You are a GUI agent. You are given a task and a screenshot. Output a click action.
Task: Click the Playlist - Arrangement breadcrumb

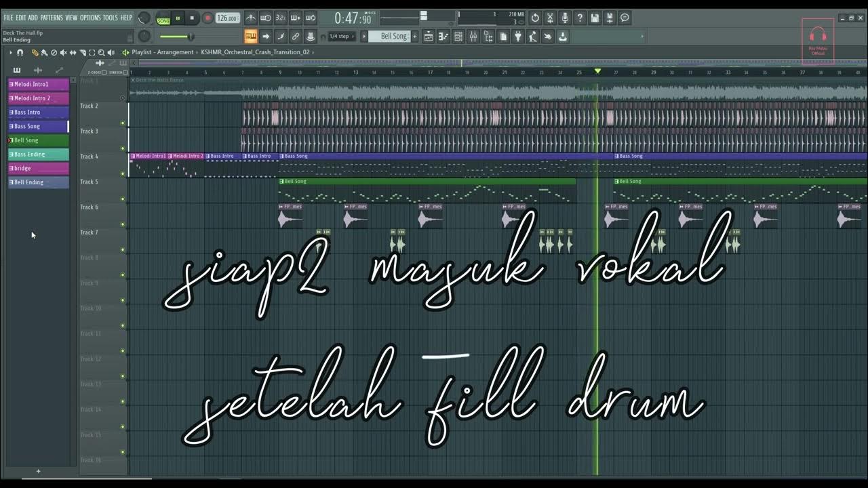pos(163,52)
